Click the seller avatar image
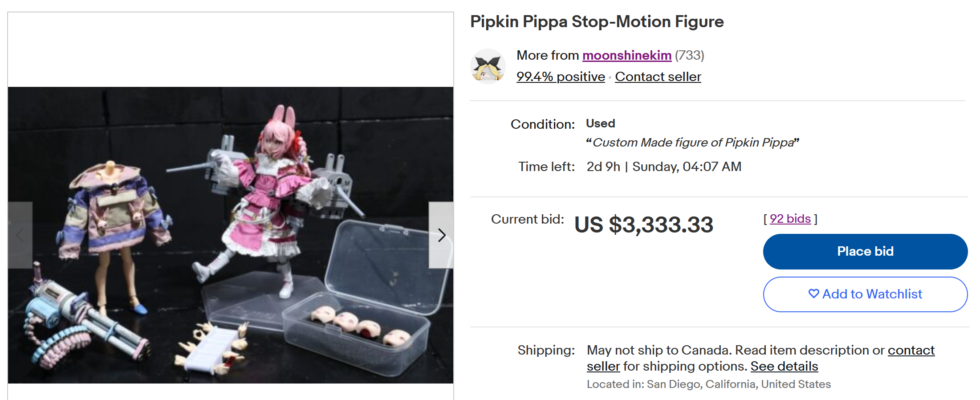980x400 pixels. 488,66
